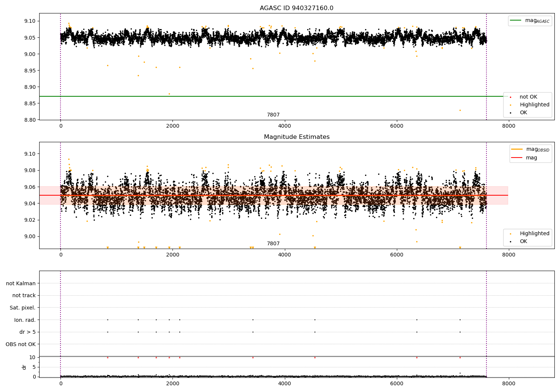Click the lowest orange outlier point near 8.83
The height and width of the screenshot is (392, 560).
click(x=460, y=110)
